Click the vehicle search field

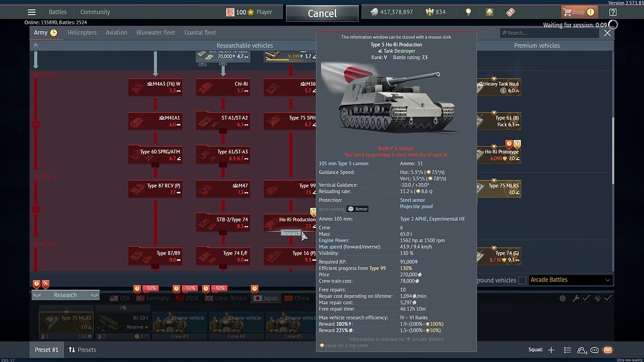tap(549, 32)
